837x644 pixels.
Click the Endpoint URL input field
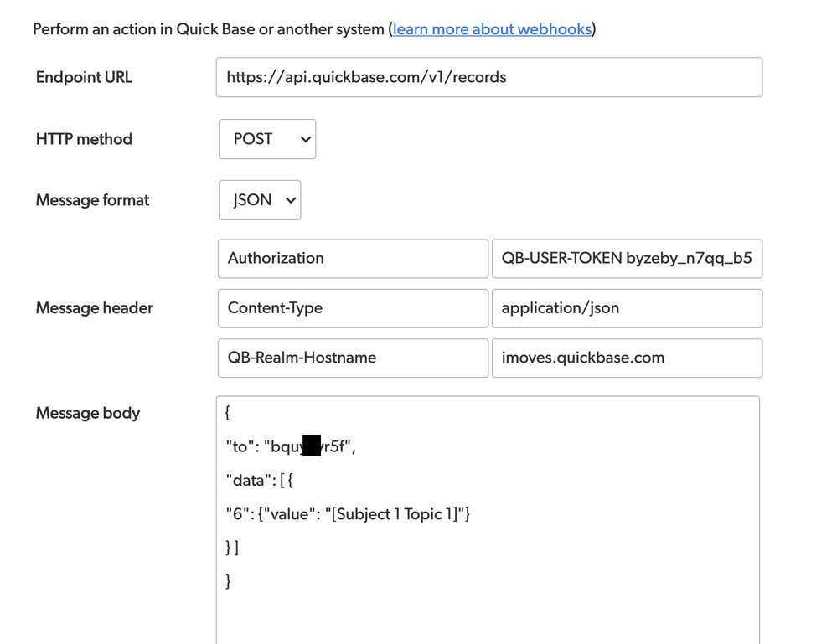[x=489, y=77]
